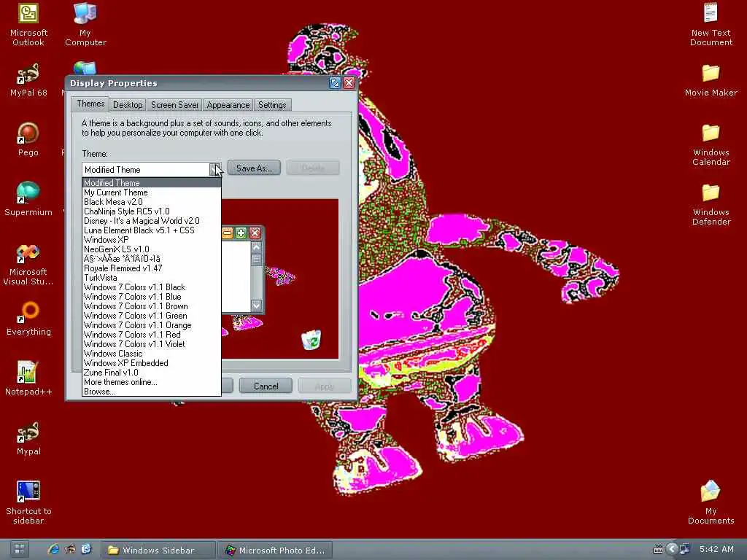Select the Browse... entry
The width and height of the screenshot is (747, 560).
(x=152, y=392)
